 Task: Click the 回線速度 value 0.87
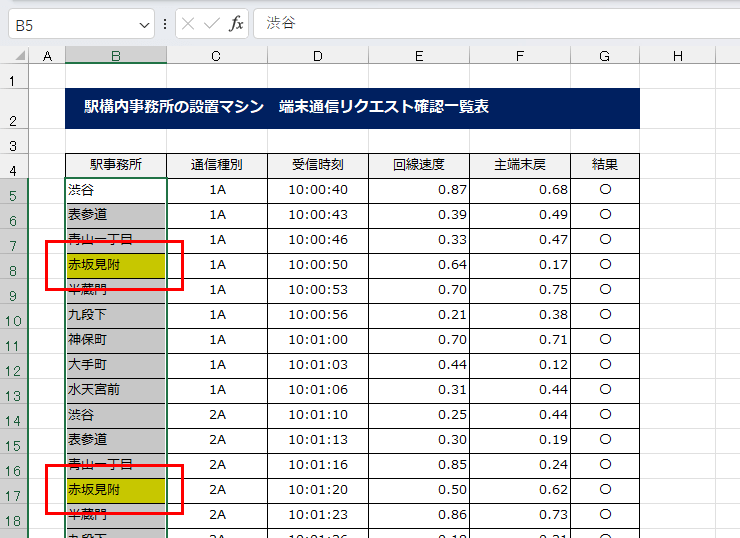coord(419,190)
